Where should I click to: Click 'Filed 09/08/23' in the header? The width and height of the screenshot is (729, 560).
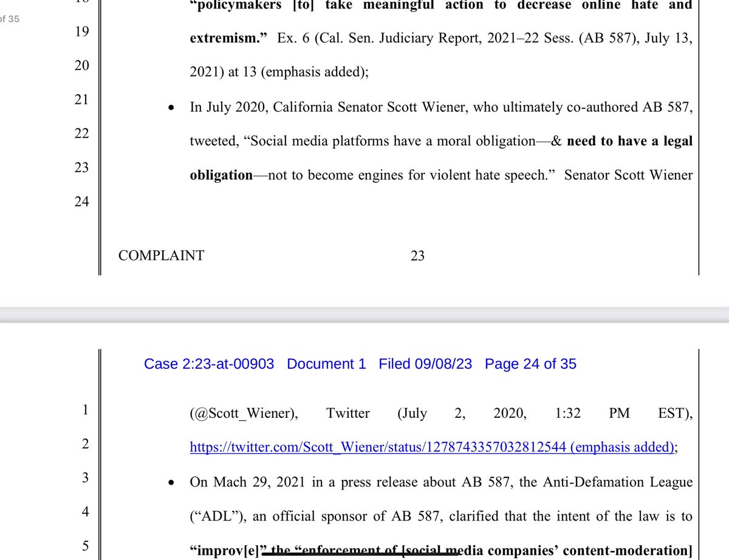[425, 364]
